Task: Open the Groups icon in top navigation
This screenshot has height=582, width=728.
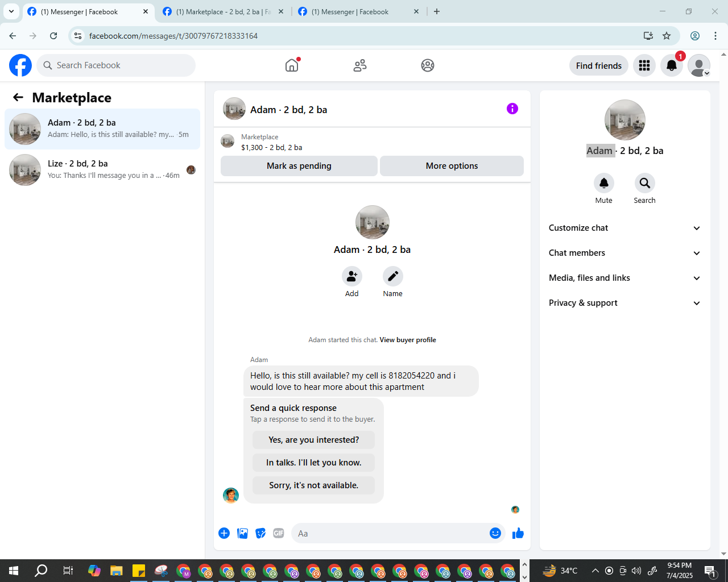Action: 428,65
